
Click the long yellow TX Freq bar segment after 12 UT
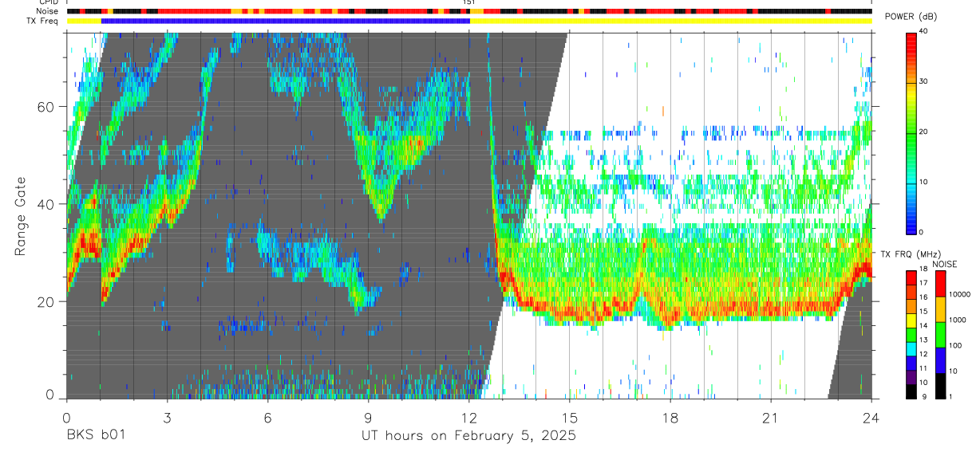[670, 21]
